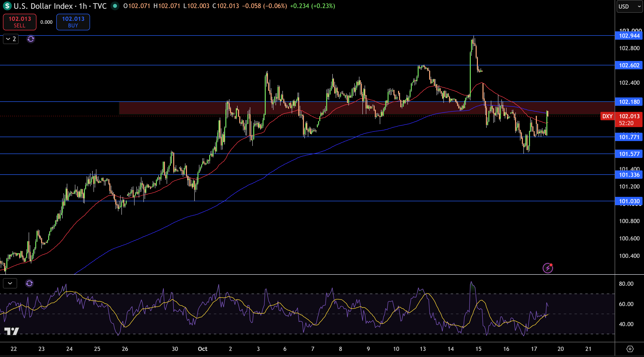Click the 13 date label on time axis
Screen dimensions: 644x357
pyautogui.click(x=423, y=349)
